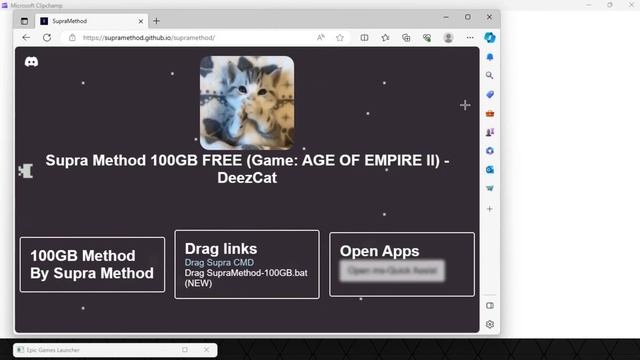Click the puzzle piece icon on the page
The image size is (640, 360).
26,171
